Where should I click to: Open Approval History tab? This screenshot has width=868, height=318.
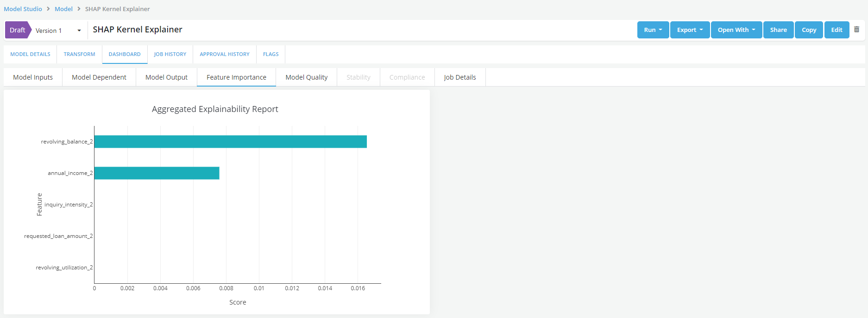[224, 54]
